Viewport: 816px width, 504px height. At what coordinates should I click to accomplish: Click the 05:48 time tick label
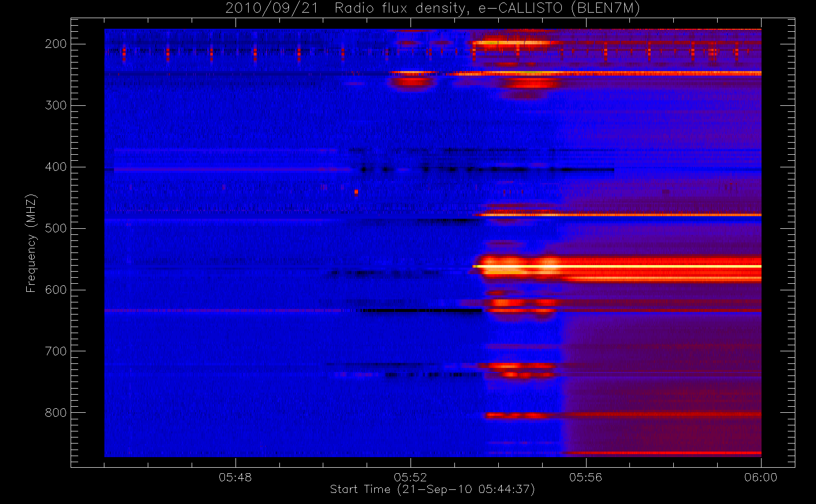[235, 477]
